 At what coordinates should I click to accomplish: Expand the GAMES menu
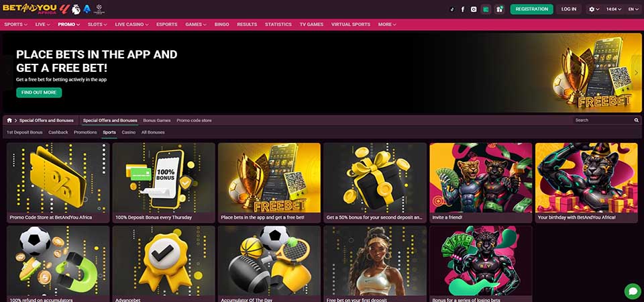pos(196,25)
